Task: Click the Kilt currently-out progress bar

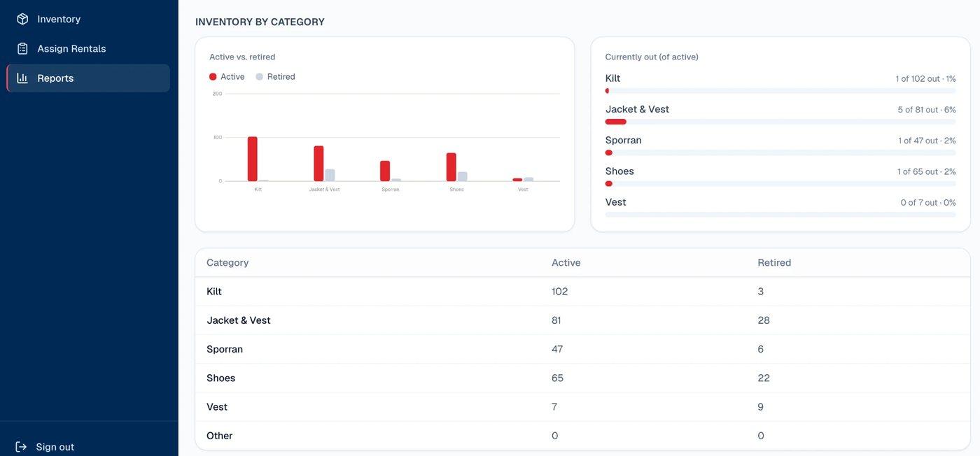Action: [x=780, y=91]
